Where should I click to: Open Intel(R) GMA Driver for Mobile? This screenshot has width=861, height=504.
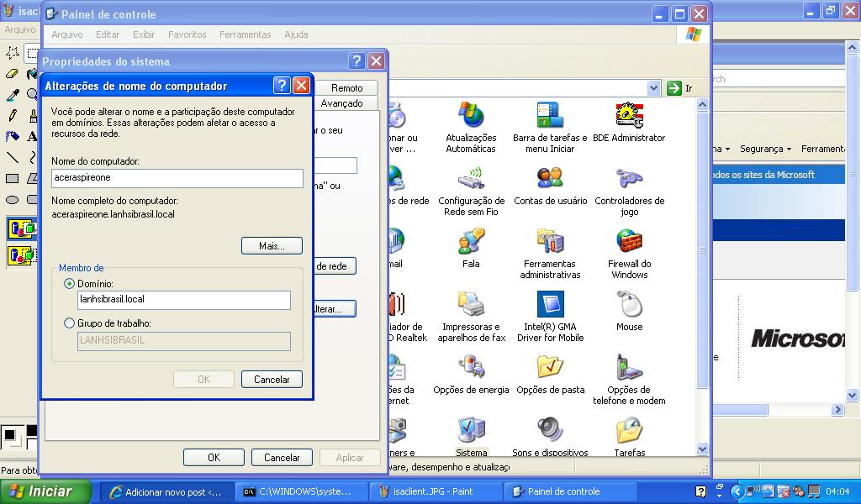pyautogui.click(x=550, y=306)
